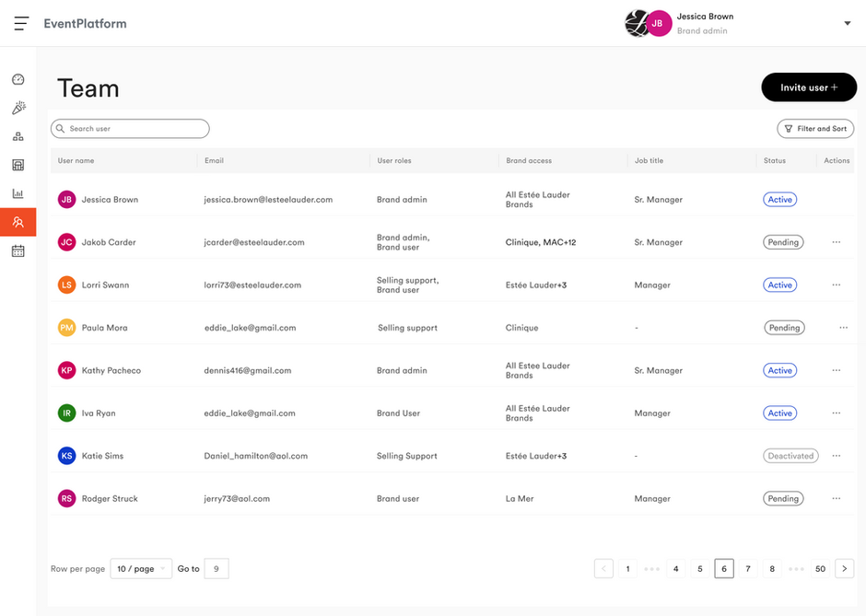Open actions menu for Jakob Carder
The height and width of the screenshot is (616, 866).
pos(837,242)
